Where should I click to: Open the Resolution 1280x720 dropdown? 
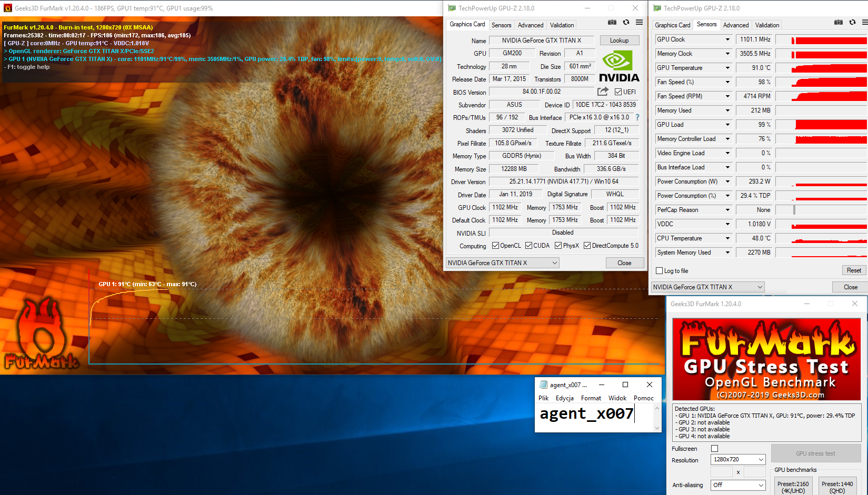(x=738, y=459)
